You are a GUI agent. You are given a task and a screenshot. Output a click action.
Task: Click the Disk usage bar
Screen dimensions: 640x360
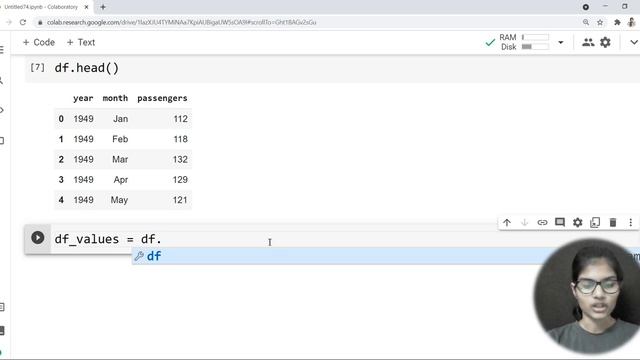tap(535, 47)
